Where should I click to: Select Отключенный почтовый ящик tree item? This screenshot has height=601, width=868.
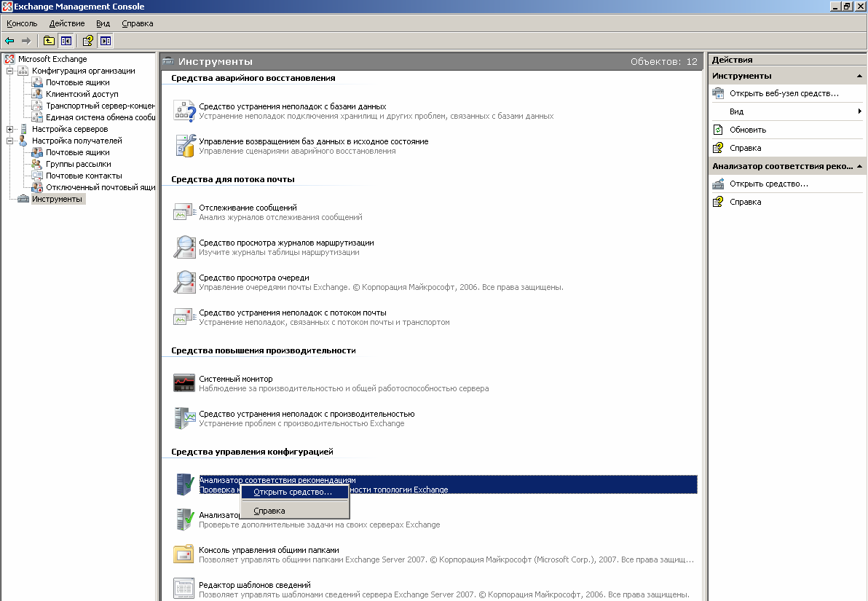click(x=100, y=187)
